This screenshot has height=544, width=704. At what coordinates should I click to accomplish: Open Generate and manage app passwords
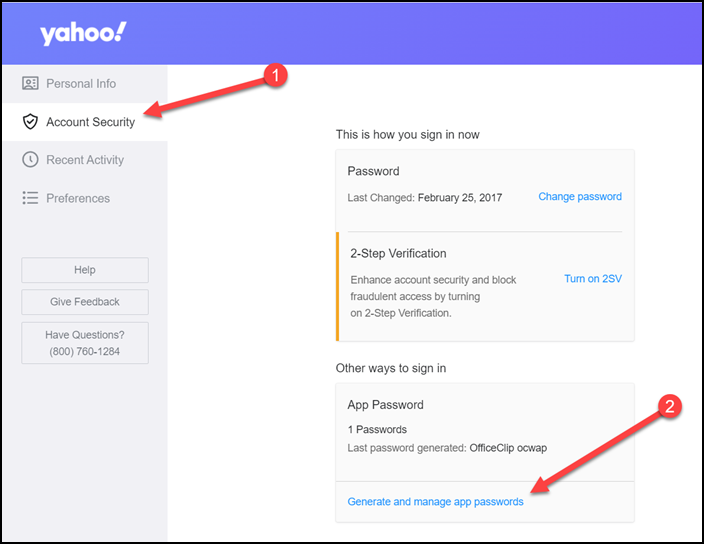435,502
